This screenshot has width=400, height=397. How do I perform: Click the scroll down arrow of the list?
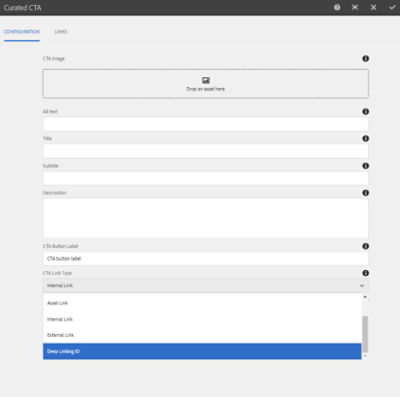click(x=365, y=356)
